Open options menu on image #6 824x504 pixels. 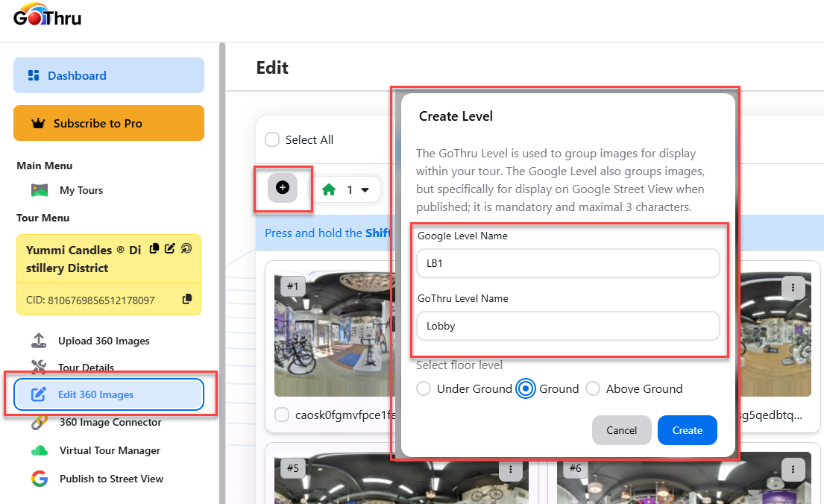point(793,469)
